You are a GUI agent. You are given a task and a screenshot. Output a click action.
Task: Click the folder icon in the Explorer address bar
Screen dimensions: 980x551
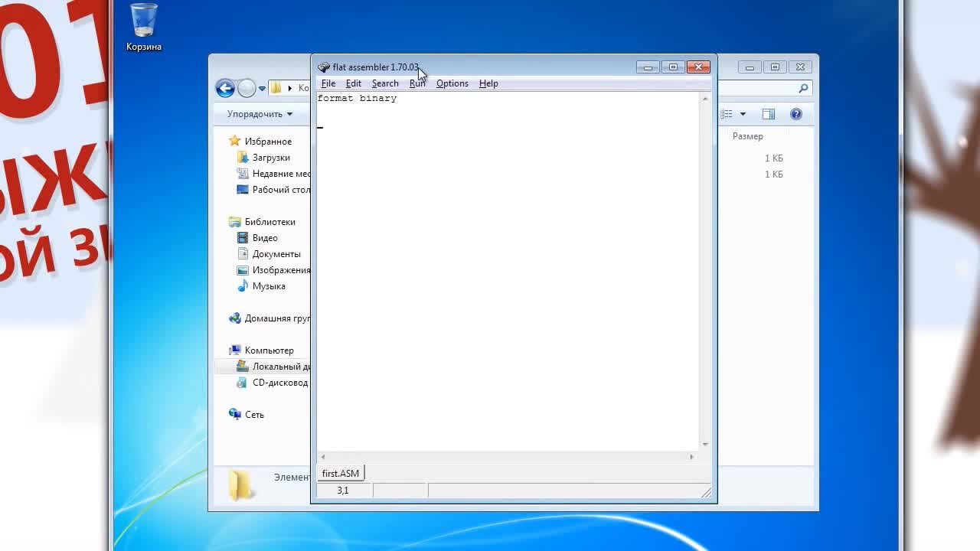[276, 88]
